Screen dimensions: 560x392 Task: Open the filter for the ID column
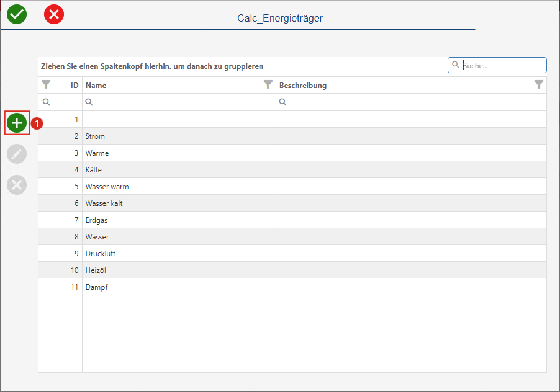point(46,84)
